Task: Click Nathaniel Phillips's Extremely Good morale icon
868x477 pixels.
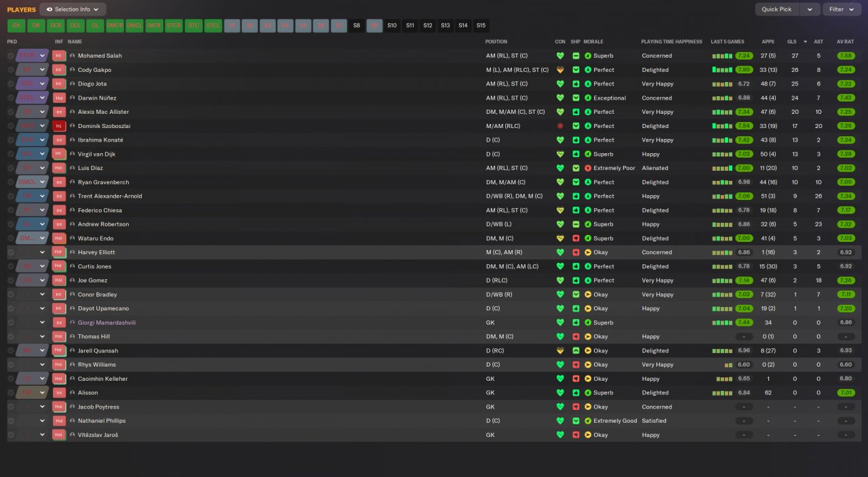Action: click(588, 421)
